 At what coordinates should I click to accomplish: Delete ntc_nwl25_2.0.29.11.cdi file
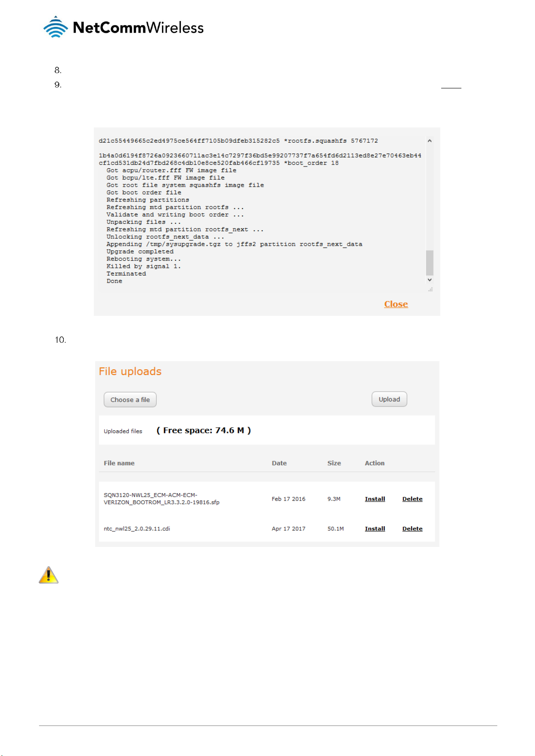pos(412,529)
